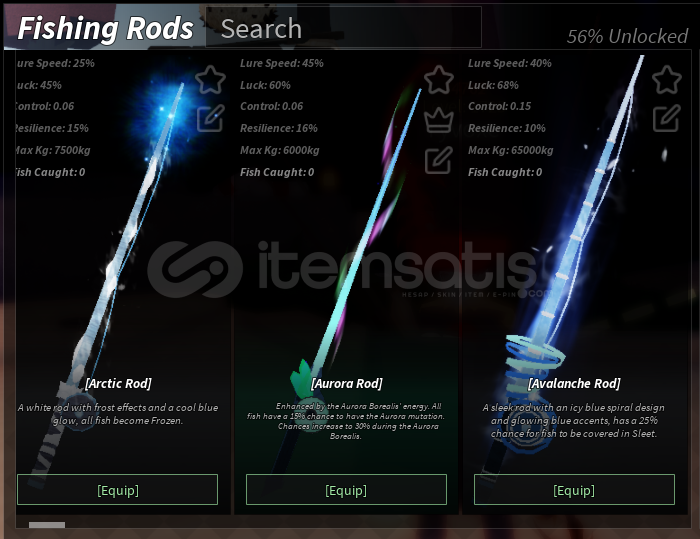Click edit pencil icon on Aurora Rod

tap(438, 160)
